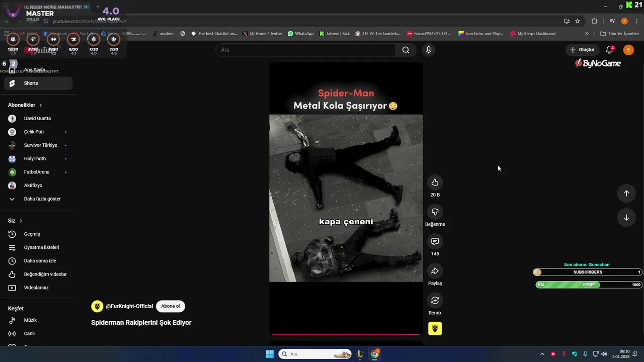Go to the next short with down arrow
Viewport: 644px width, 362px height.
coord(626,218)
